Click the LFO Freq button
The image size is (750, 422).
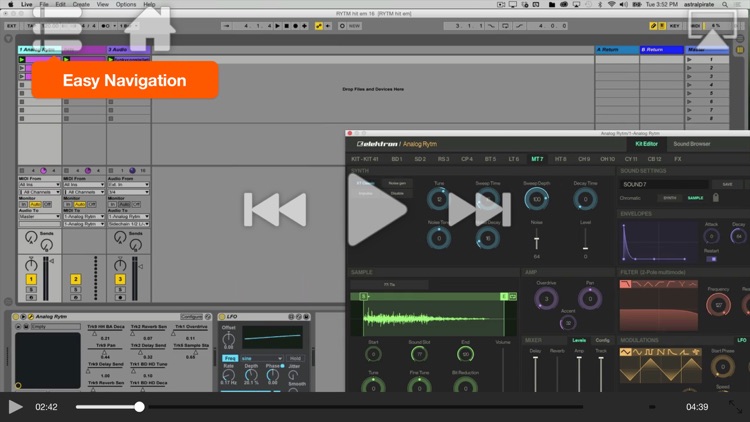tap(230, 358)
